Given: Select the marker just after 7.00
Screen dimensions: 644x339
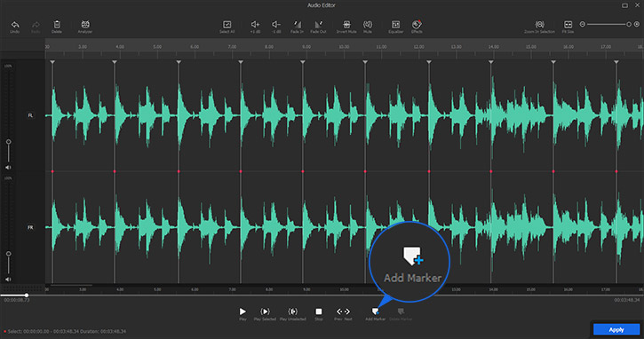Looking at the screenshot, I should pyautogui.click(x=241, y=62).
